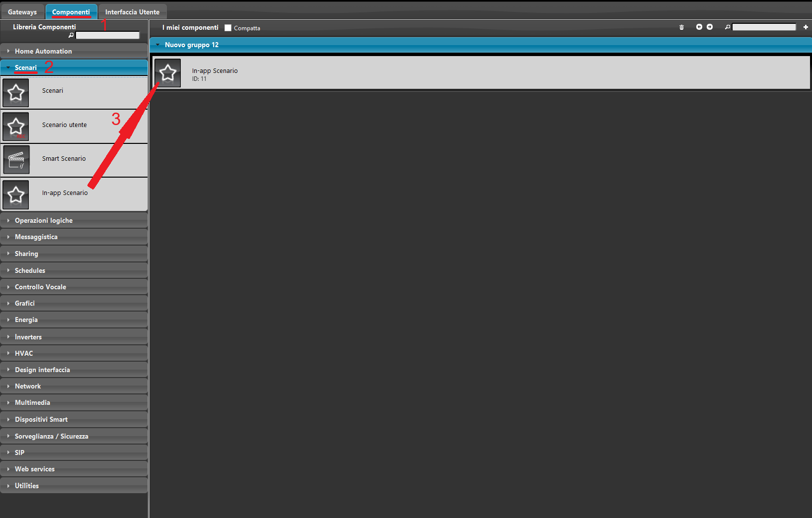
Task: Click the Libreria Componenti search field
Action: coord(108,35)
